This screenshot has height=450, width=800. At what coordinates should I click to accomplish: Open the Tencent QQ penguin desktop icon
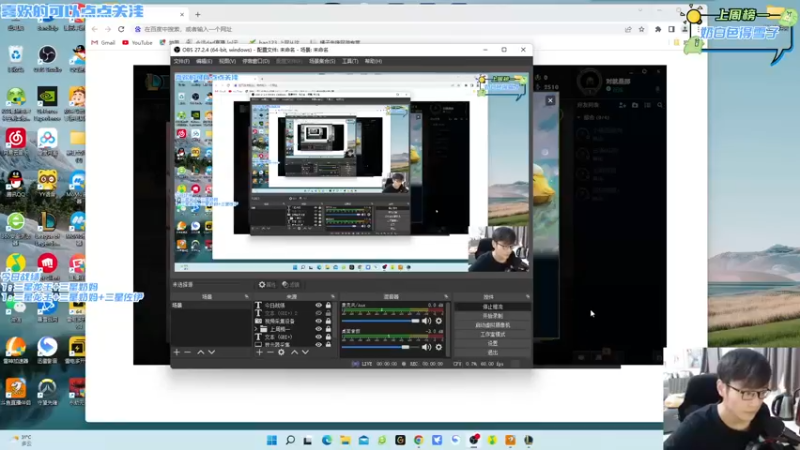click(16, 184)
